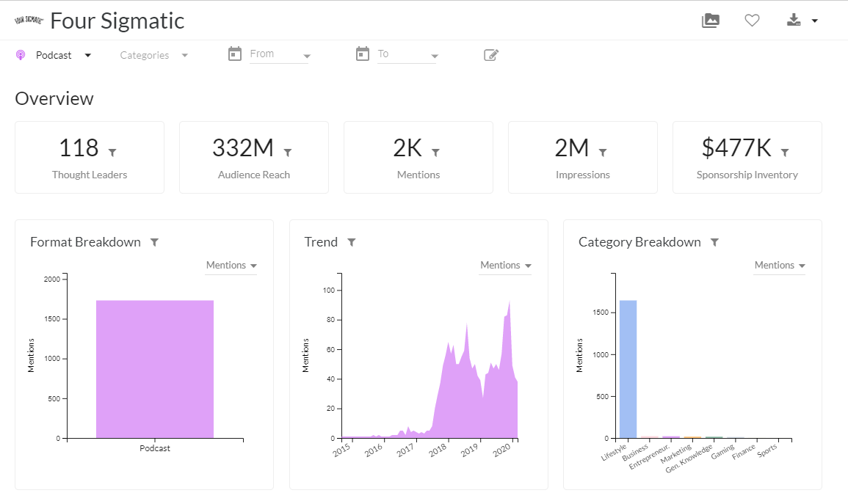Viewport: 848px width, 504px height.
Task: Click the Lifestyle category axis label
Action: [x=614, y=453]
